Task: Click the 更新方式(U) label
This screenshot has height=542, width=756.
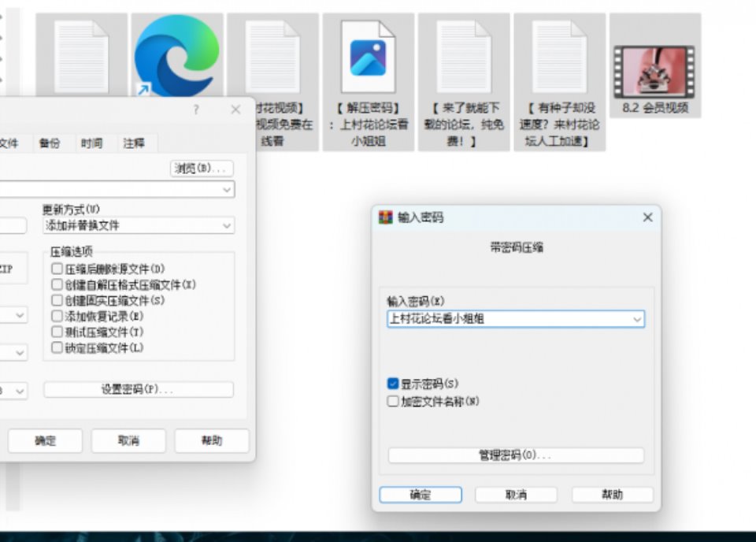Action: [x=72, y=210]
